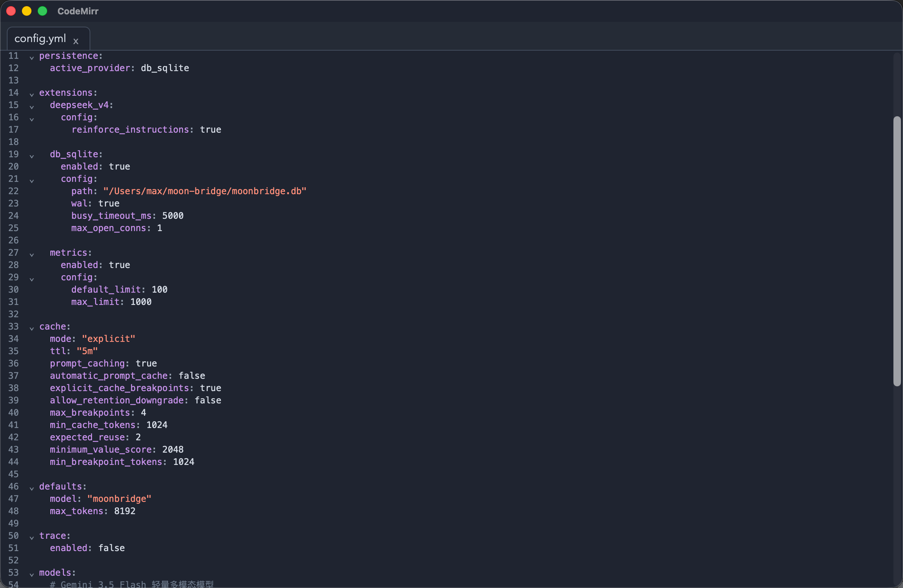Image resolution: width=903 pixels, height=588 pixels.
Task: Click explicit_cache_breakpoints key on line 38
Action: point(119,388)
